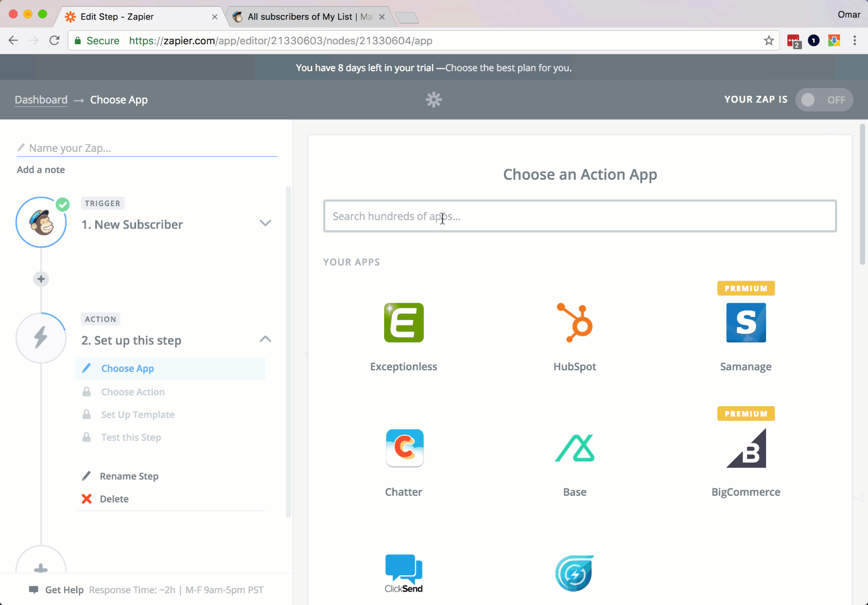Close the All subscribers of My List tab
The height and width of the screenshot is (605, 868).
[382, 17]
